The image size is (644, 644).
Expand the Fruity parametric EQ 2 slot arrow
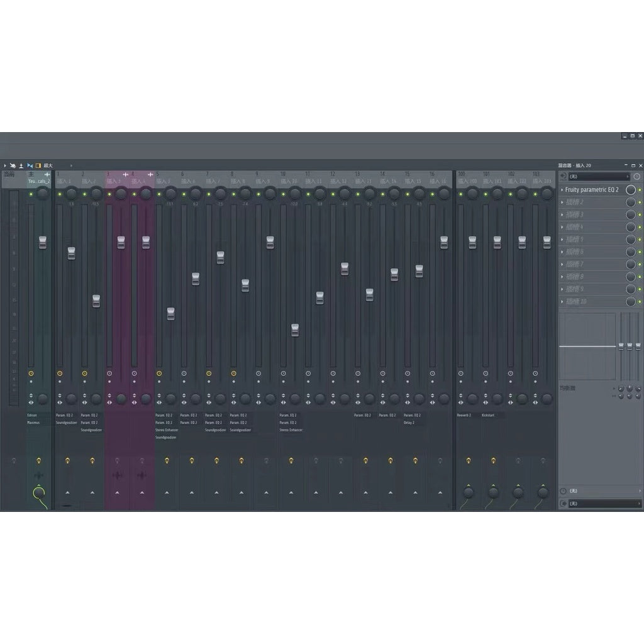pos(562,190)
